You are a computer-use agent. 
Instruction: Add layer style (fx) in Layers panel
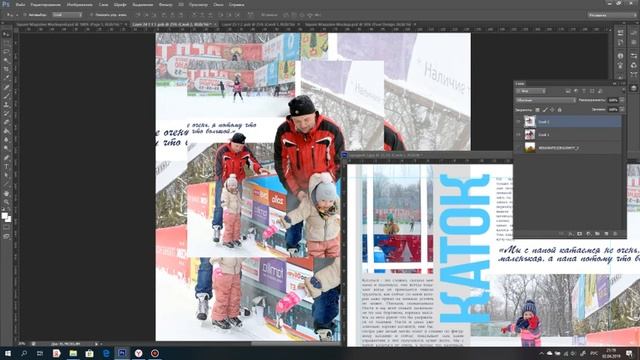[x=571, y=233]
